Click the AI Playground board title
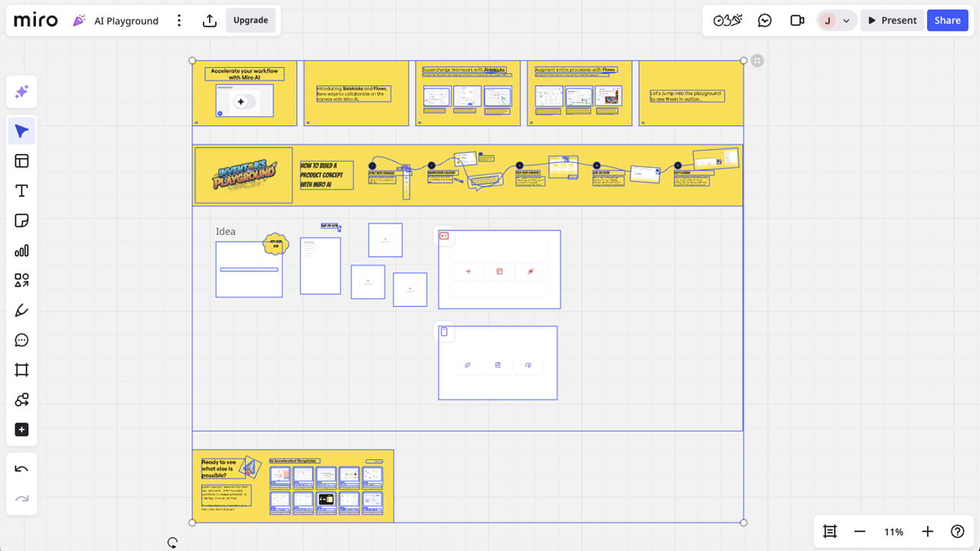The width and height of the screenshot is (980, 551). tap(126, 21)
